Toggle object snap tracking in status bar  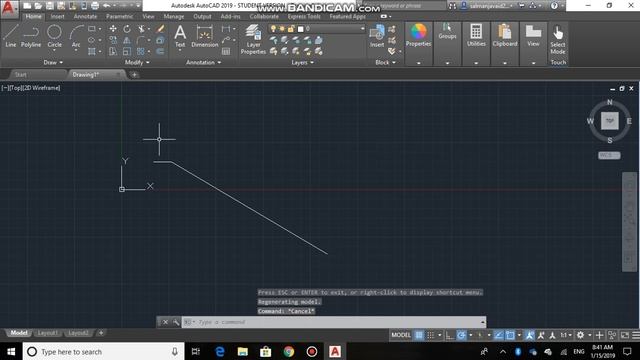tap(499, 335)
